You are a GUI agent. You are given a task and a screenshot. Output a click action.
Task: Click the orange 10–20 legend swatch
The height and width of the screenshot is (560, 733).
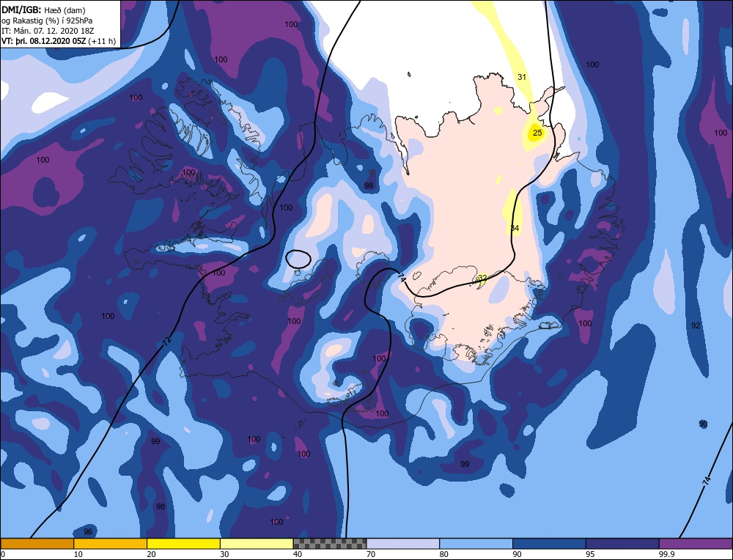coord(111,544)
